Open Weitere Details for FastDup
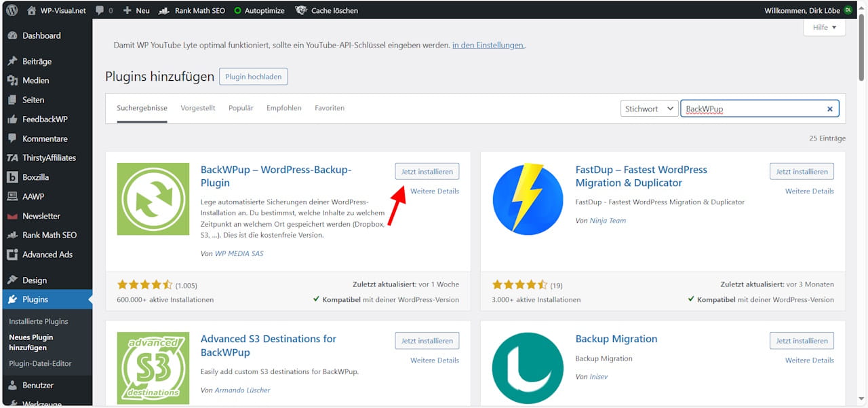The image size is (868, 408). [x=810, y=191]
